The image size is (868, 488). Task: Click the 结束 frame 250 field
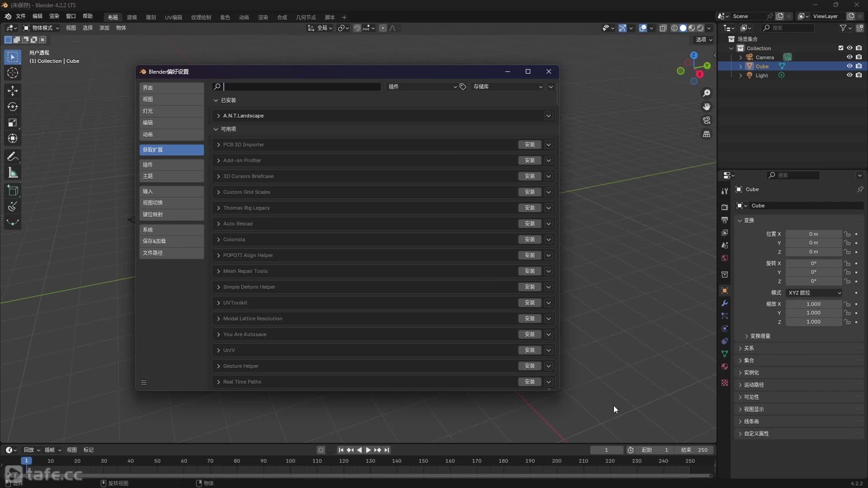pos(694,450)
